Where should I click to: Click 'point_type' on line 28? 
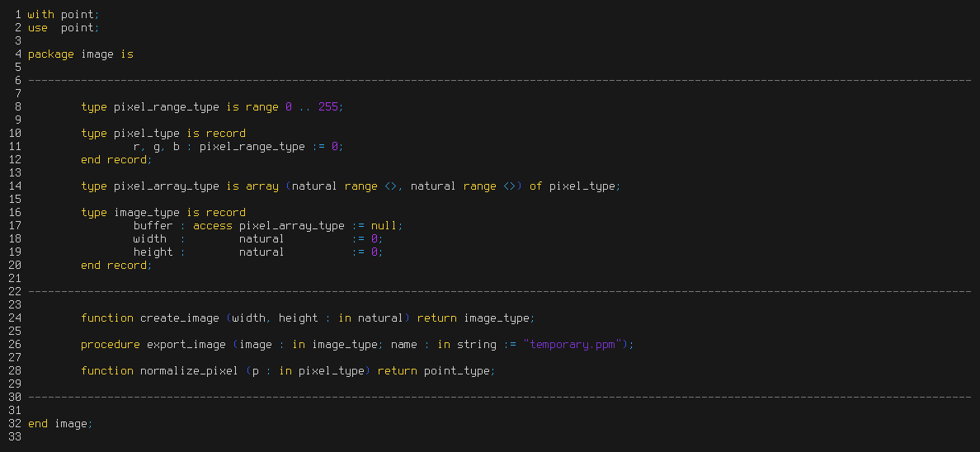click(457, 370)
